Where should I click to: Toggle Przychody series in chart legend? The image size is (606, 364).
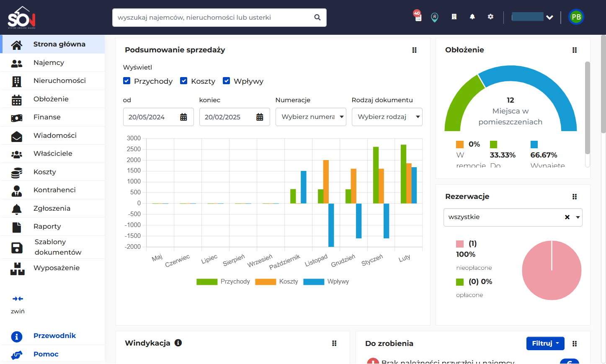(223, 281)
